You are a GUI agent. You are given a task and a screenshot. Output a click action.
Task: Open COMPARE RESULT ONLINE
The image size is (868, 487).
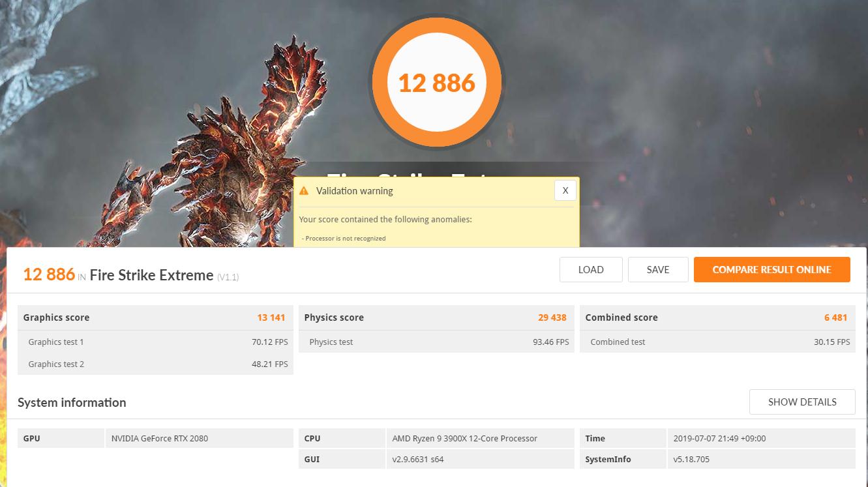pyautogui.click(x=772, y=269)
